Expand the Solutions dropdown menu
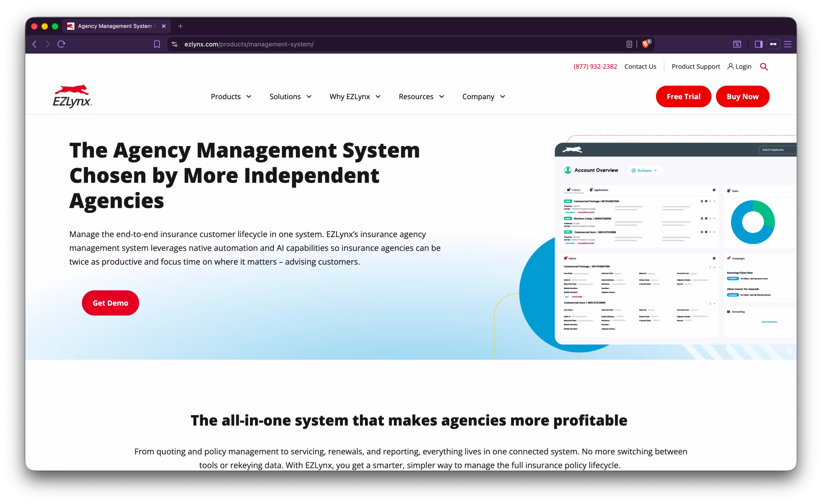Image resolution: width=822 pixels, height=504 pixels. tap(291, 96)
